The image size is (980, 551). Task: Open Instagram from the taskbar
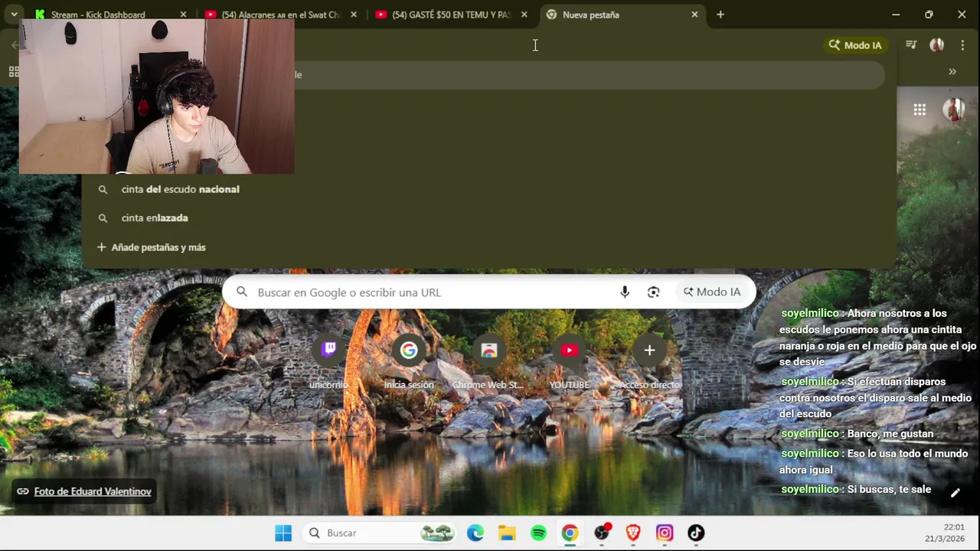point(665,533)
